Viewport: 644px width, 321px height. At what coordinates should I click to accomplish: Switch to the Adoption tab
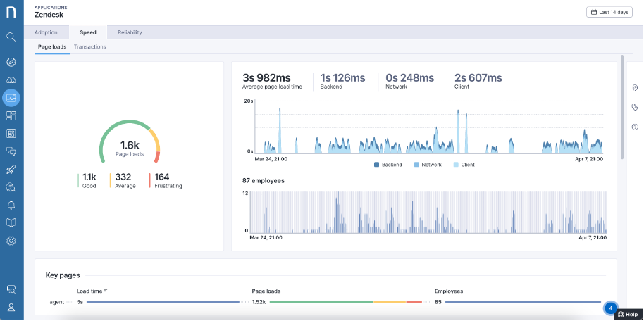click(46, 32)
